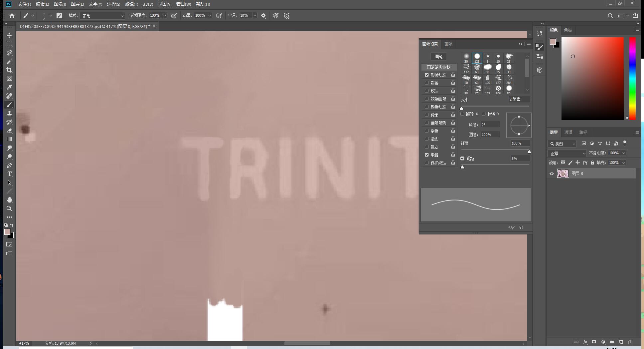Screen dimensions: 644x349
Task: Select the History Brush tool
Action: point(9,122)
